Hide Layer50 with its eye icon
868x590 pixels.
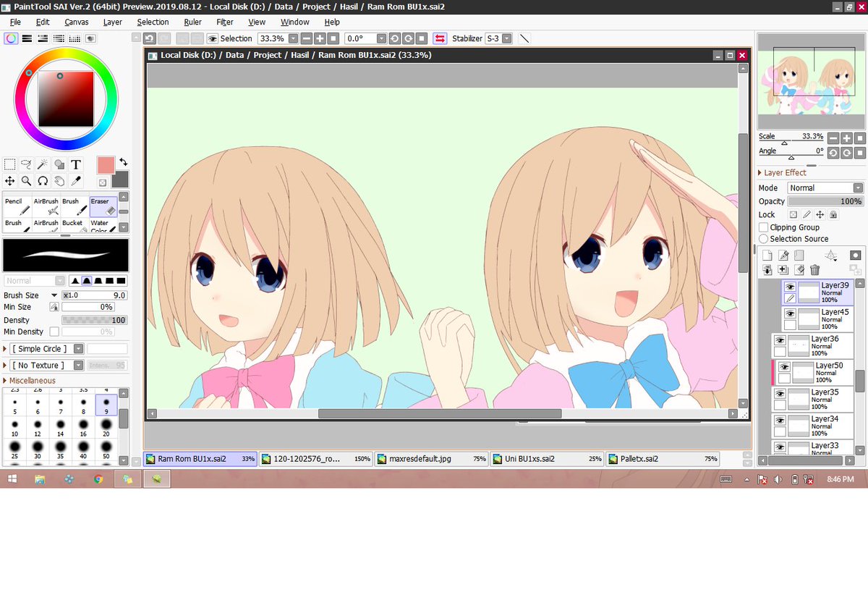pyautogui.click(x=784, y=367)
